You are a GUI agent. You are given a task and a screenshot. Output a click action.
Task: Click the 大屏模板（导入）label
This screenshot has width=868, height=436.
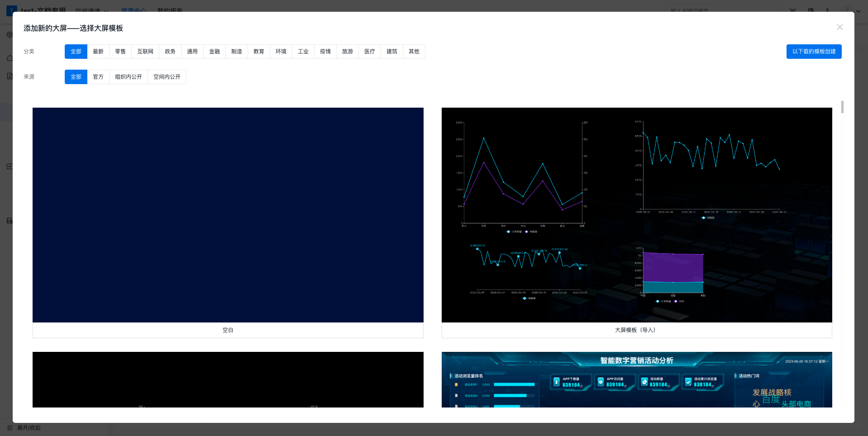(x=637, y=330)
